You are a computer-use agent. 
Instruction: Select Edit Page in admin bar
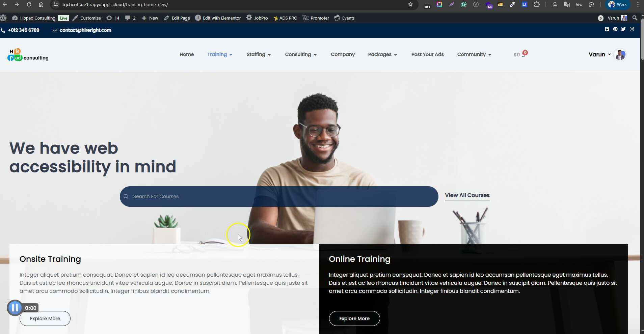pos(177,18)
